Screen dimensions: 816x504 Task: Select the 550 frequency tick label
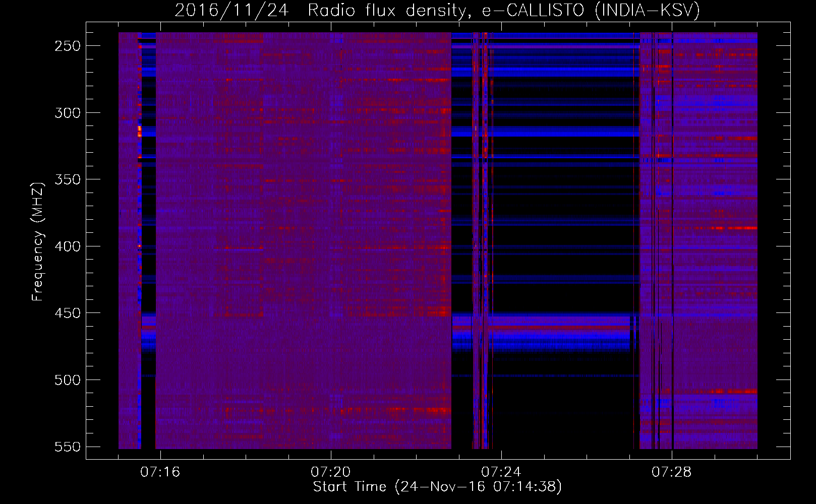[x=68, y=447]
